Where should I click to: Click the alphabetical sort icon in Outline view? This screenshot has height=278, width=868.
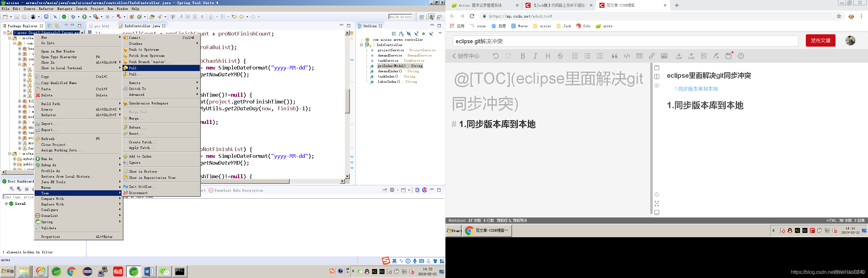(401, 34)
